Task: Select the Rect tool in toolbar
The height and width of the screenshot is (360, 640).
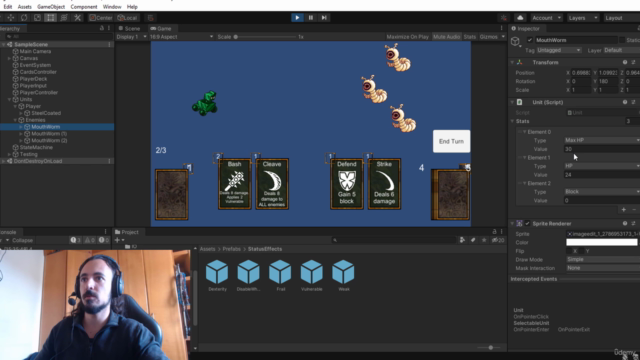Action: click(51, 18)
